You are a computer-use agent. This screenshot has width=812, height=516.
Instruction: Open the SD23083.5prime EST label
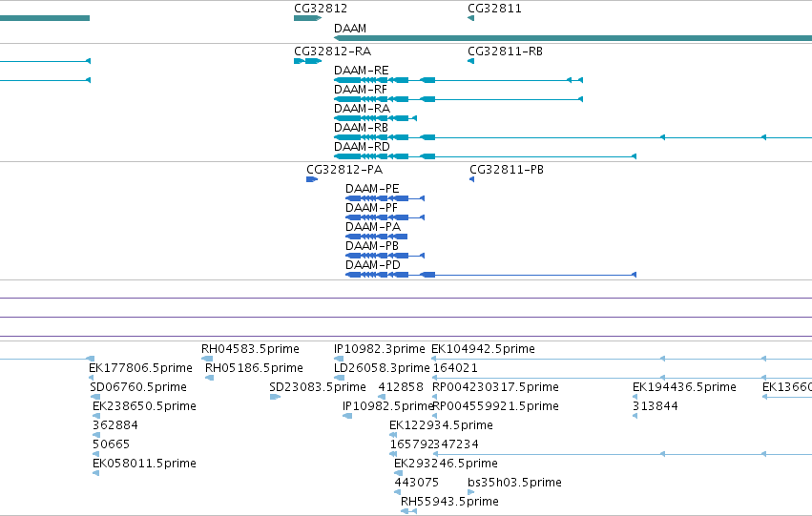(x=318, y=387)
